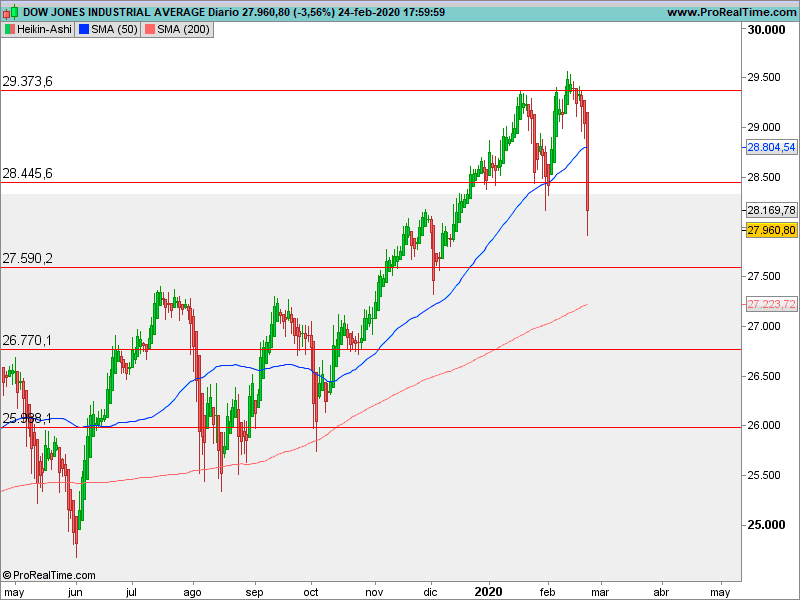Click the 30.000 price axis label
The image size is (800, 600).
pos(766,30)
